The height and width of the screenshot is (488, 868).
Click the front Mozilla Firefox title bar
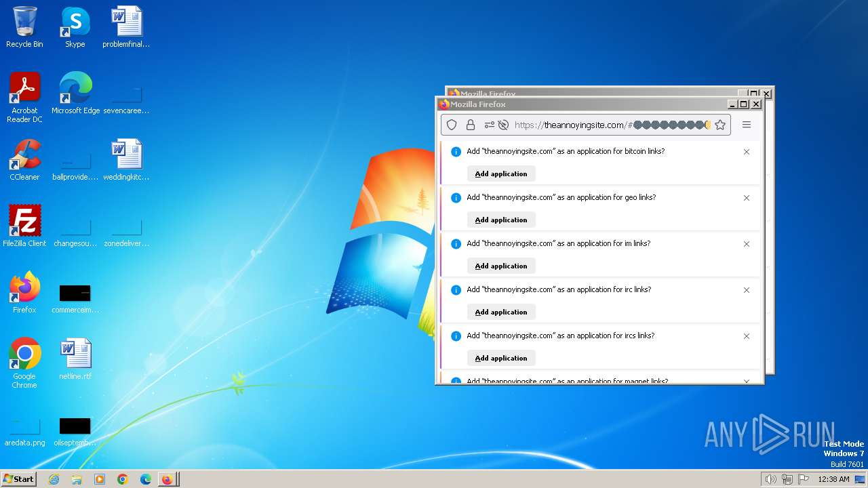(x=583, y=104)
